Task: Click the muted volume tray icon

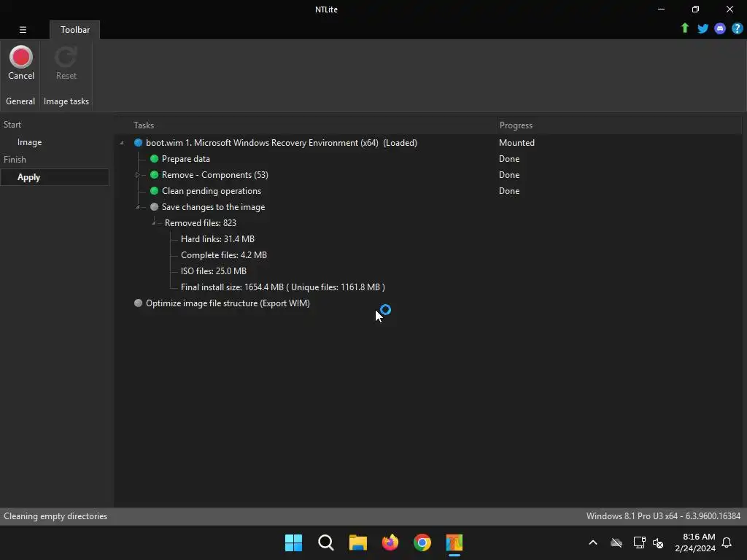Action: pos(659,542)
